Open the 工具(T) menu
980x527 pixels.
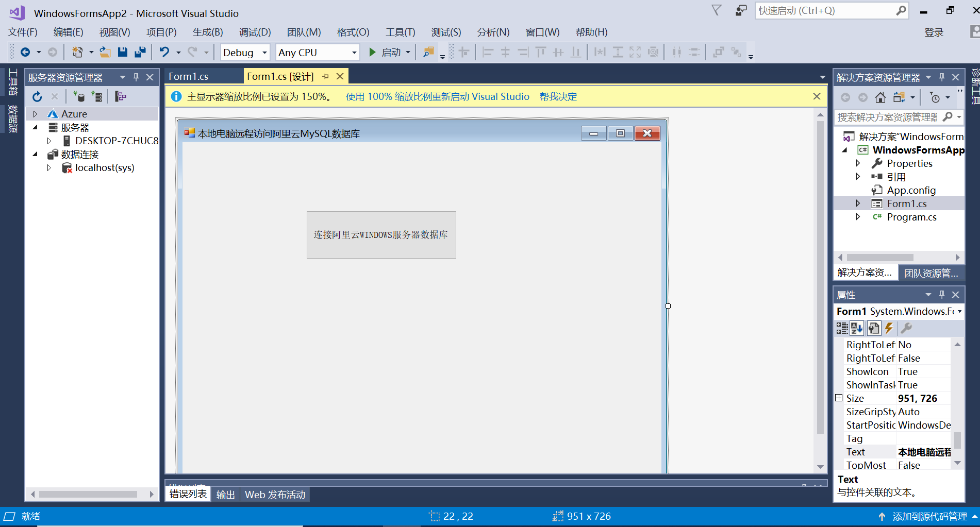coord(401,32)
